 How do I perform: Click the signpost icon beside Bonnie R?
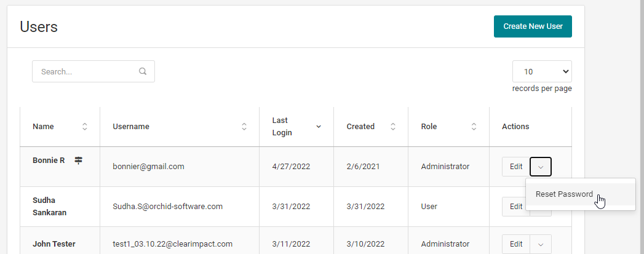tap(79, 161)
